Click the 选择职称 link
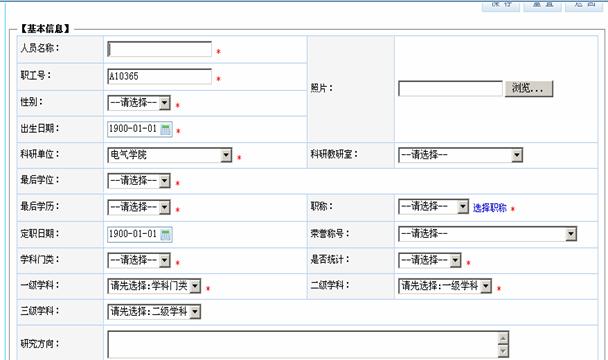608x360 pixels. (x=490, y=208)
